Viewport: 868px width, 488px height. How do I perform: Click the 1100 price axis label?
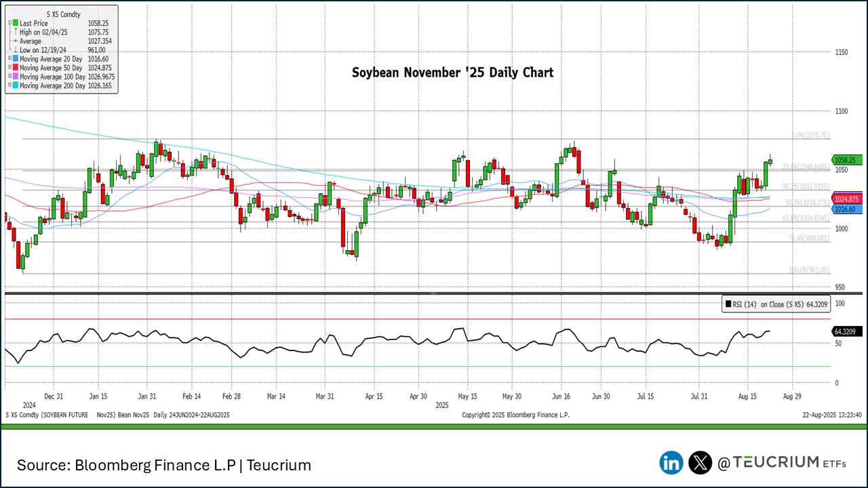843,111
